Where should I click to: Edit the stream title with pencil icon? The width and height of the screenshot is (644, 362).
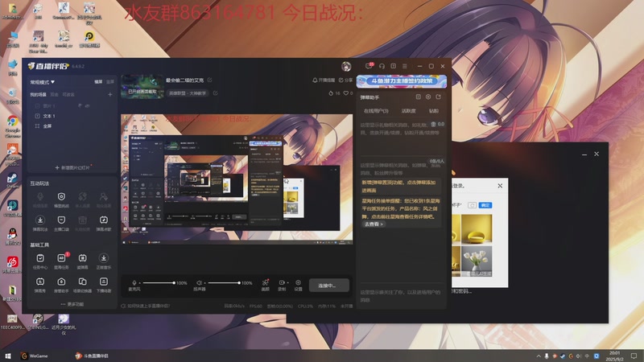coord(210,80)
